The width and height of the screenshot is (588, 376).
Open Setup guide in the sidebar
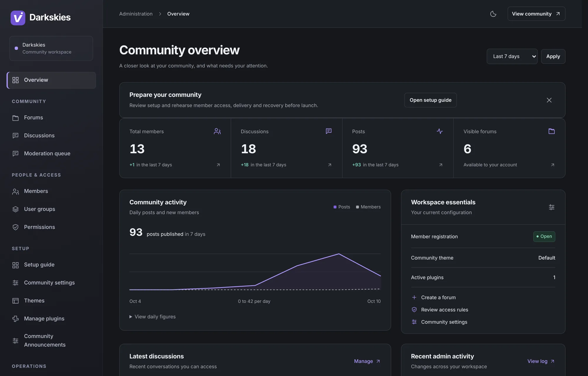point(51,265)
